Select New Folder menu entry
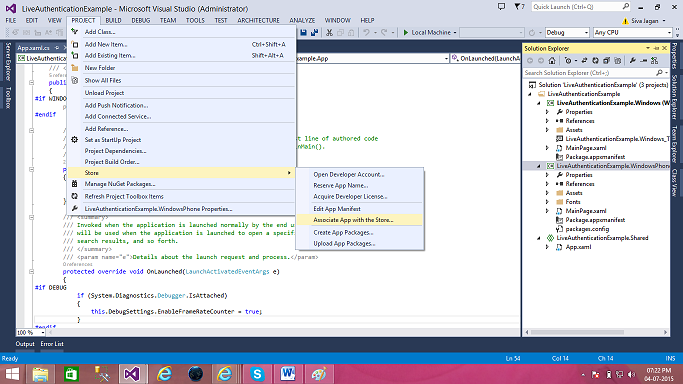Viewport: 683px width, 384px height. click(x=182, y=68)
